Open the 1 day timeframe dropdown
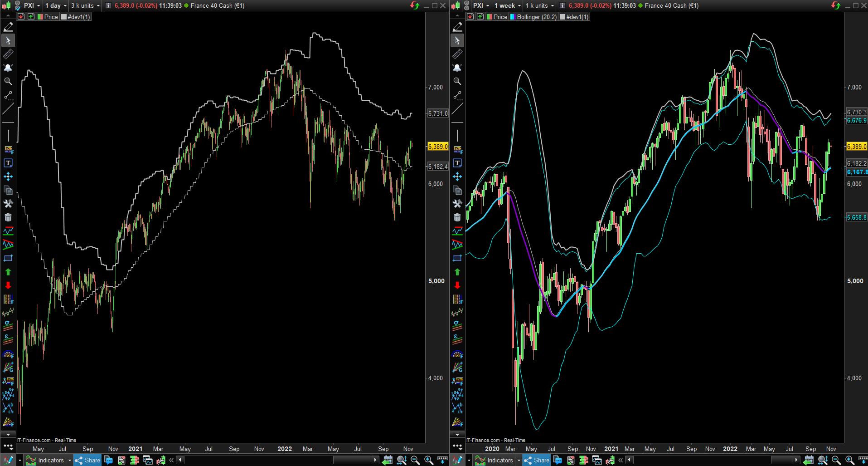This screenshot has height=466, width=868. (x=56, y=5)
